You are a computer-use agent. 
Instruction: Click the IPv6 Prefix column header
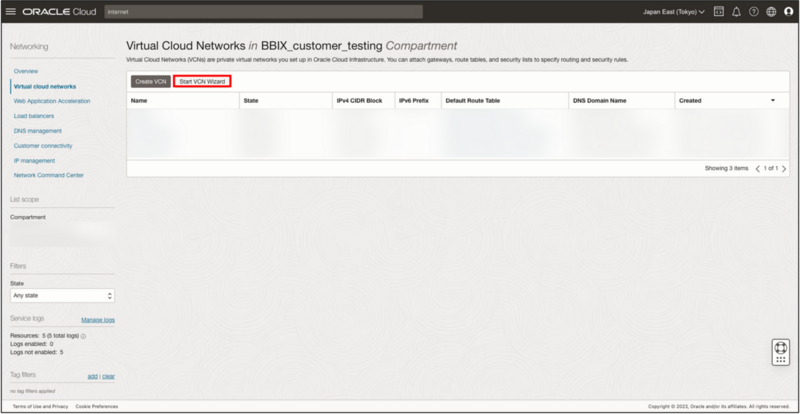click(x=414, y=101)
